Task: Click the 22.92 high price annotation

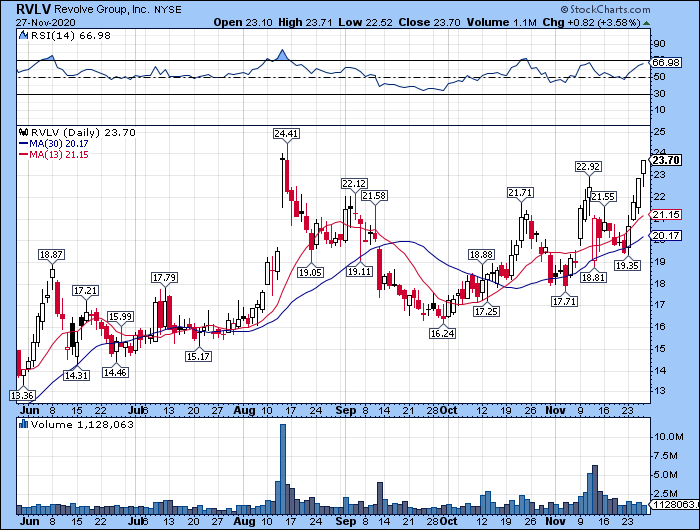Action: (x=588, y=167)
